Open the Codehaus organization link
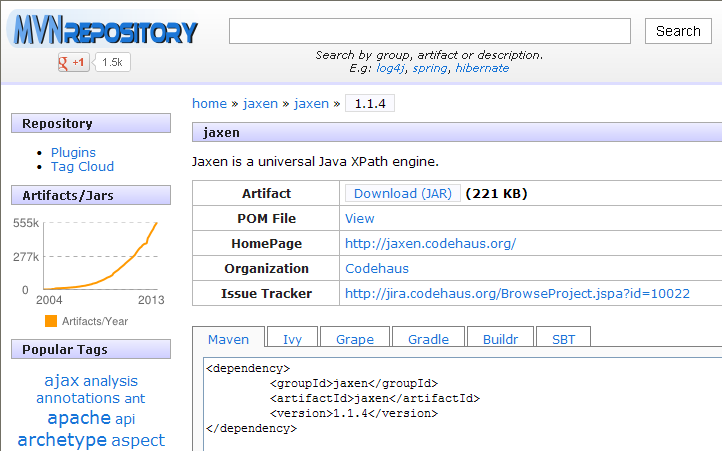Image resolution: width=722 pixels, height=451 pixels. [x=376, y=268]
